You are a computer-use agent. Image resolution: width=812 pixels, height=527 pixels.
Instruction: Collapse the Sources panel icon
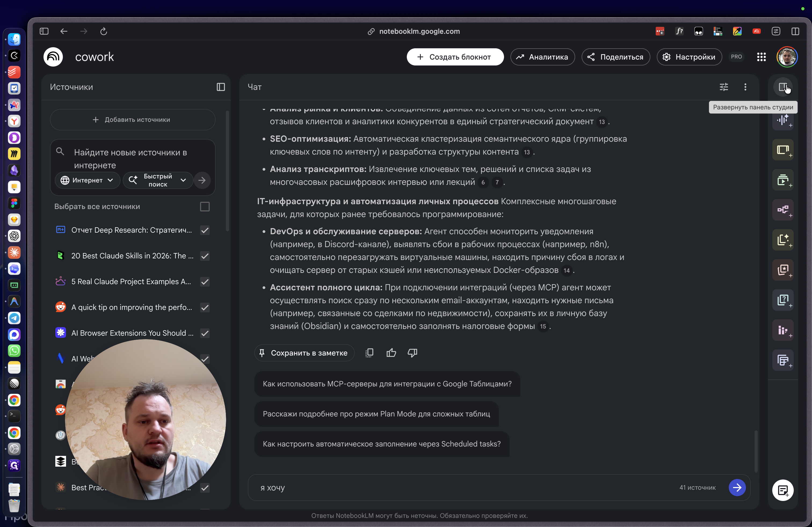point(221,87)
